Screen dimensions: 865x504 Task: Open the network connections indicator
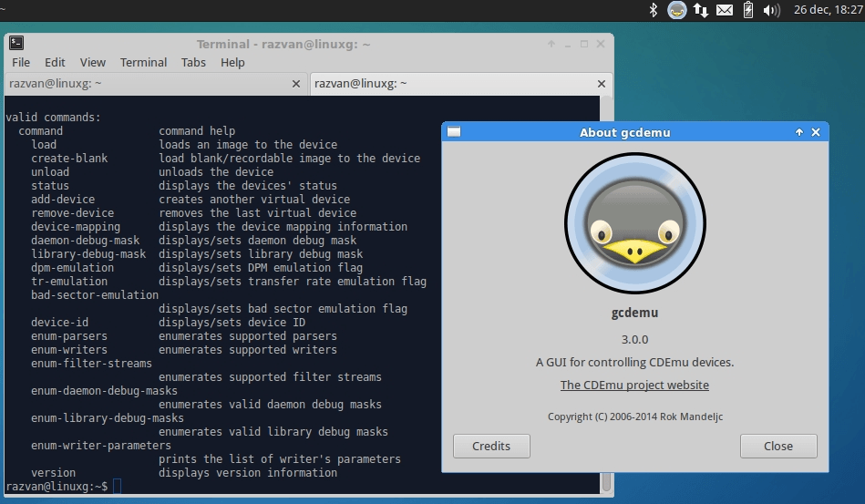[701, 10]
